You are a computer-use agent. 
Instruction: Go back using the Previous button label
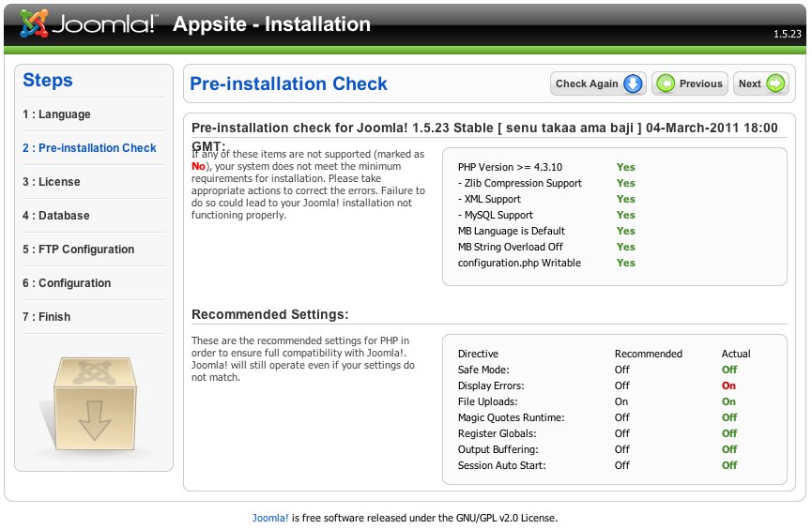pos(700,83)
